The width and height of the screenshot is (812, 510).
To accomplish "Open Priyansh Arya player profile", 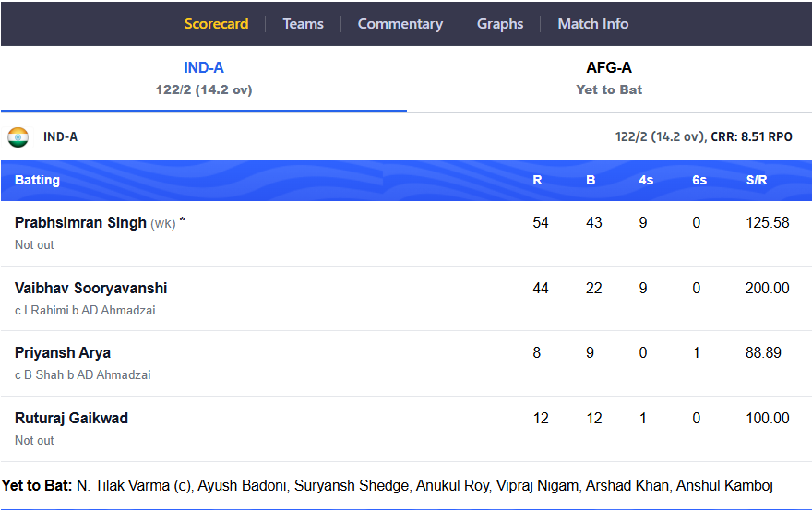I will coord(62,353).
